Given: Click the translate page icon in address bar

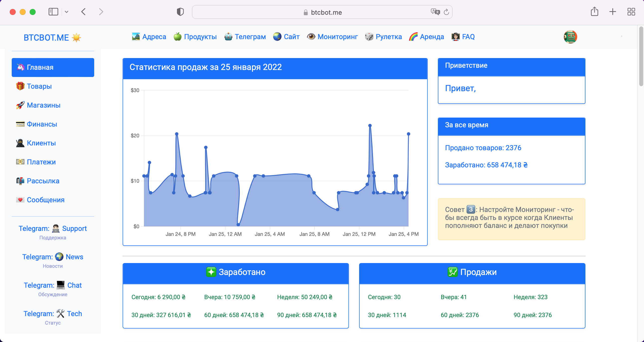Looking at the screenshot, I should [435, 12].
